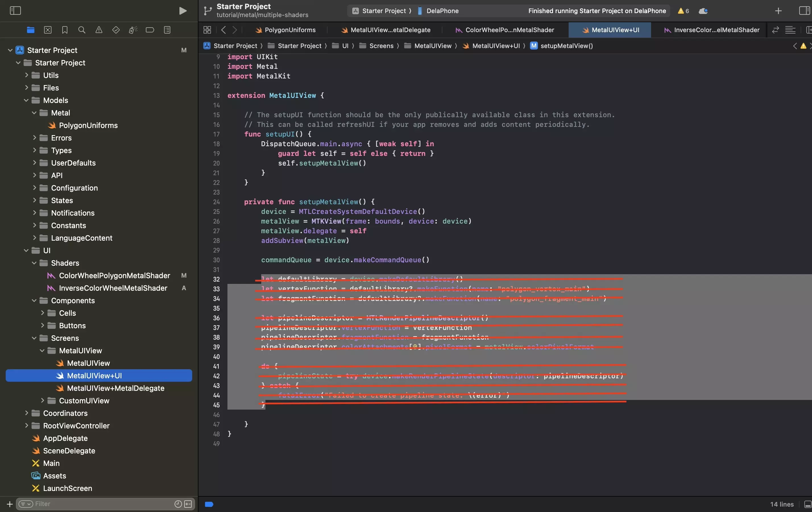Click the add new tab button
This screenshot has height=512, width=812.
click(x=778, y=11)
